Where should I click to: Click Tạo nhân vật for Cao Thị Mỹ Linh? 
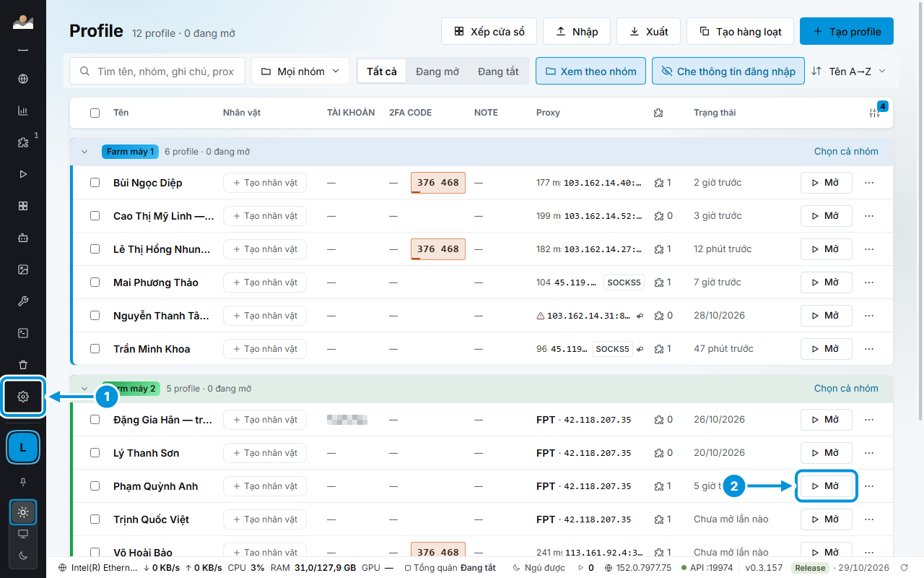[x=265, y=216]
